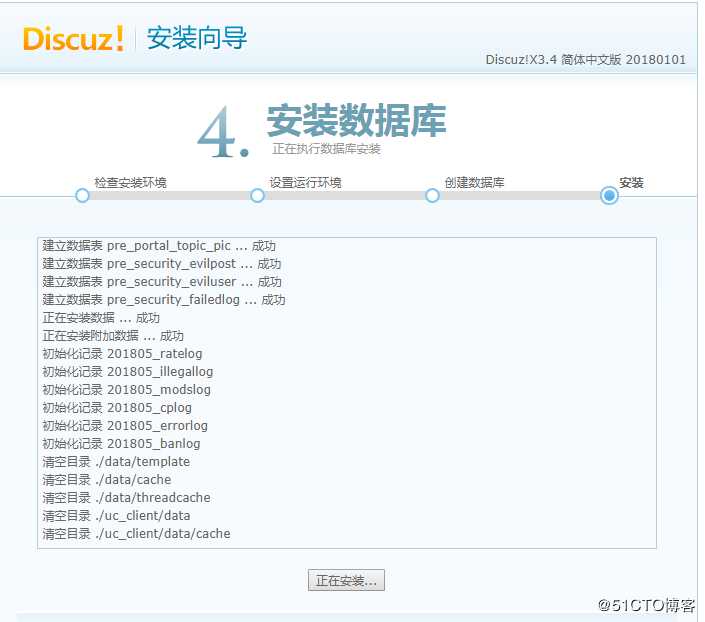This screenshot has width=705, height=622.
Task: Click log line 清空目录 ./data/template
Action: tap(116, 462)
